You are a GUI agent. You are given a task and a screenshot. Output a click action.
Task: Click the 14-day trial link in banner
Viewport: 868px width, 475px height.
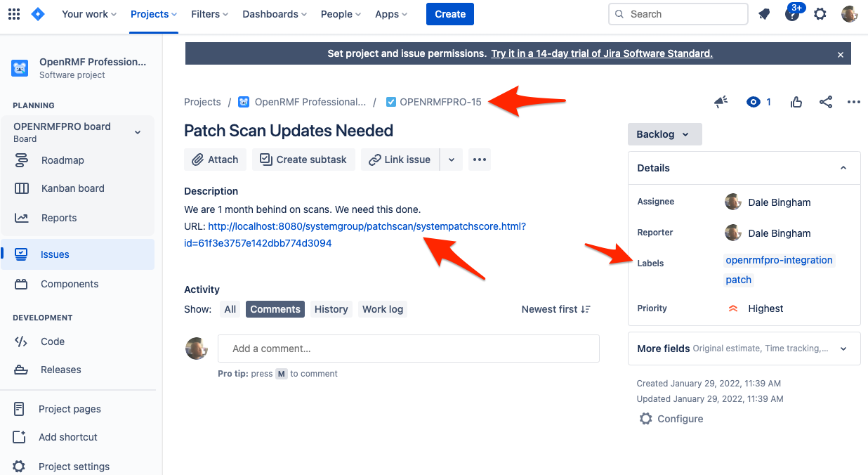coord(602,53)
